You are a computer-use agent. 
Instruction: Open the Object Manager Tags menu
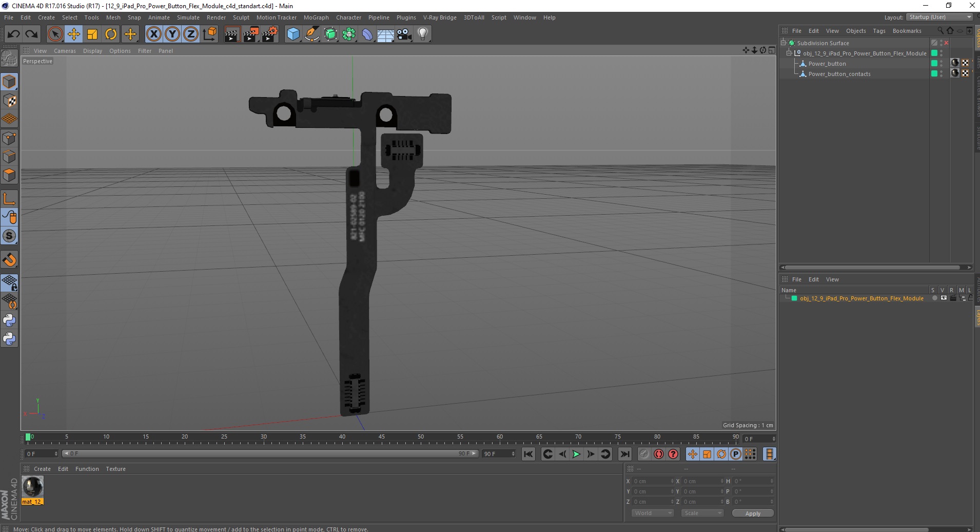(x=879, y=31)
